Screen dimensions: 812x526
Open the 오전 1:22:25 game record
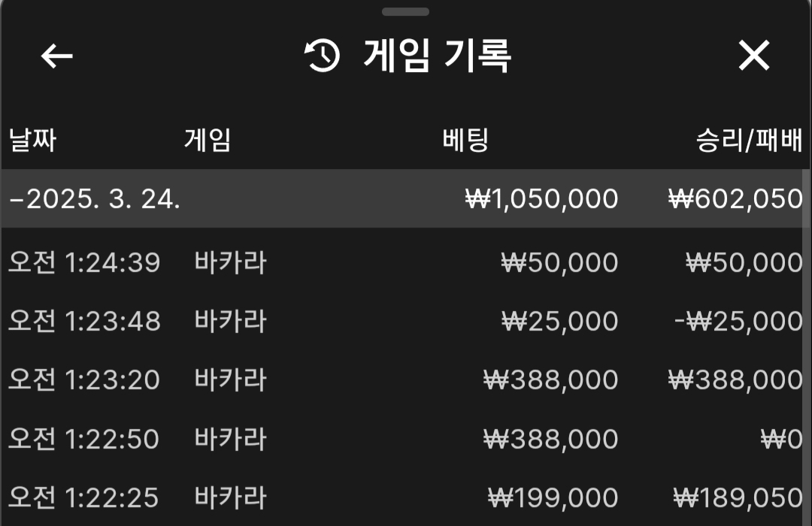pyautogui.click(x=84, y=497)
